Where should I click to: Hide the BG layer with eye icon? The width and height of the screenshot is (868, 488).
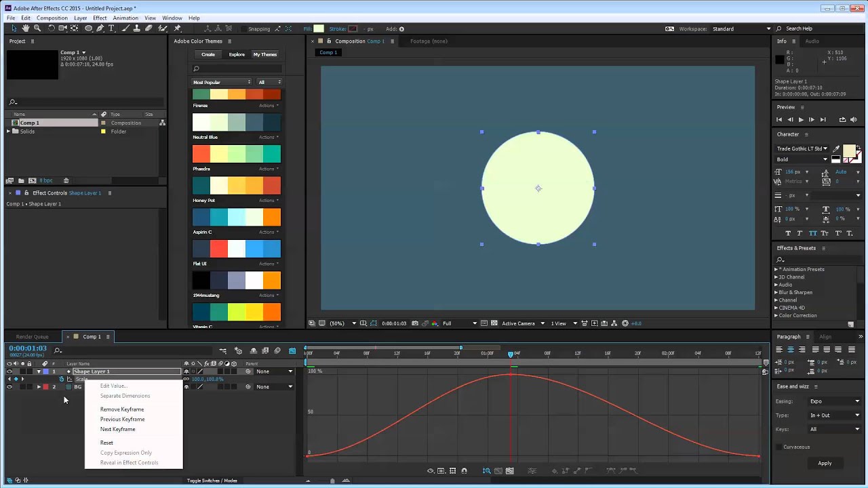pyautogui.click(x=9, y=386)
